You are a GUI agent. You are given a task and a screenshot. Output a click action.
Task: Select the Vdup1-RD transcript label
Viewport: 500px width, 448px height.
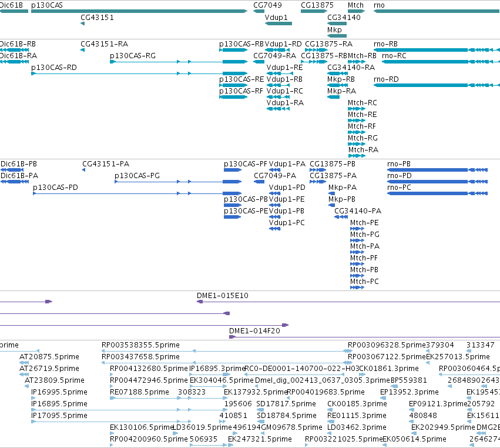coord(283,44)
